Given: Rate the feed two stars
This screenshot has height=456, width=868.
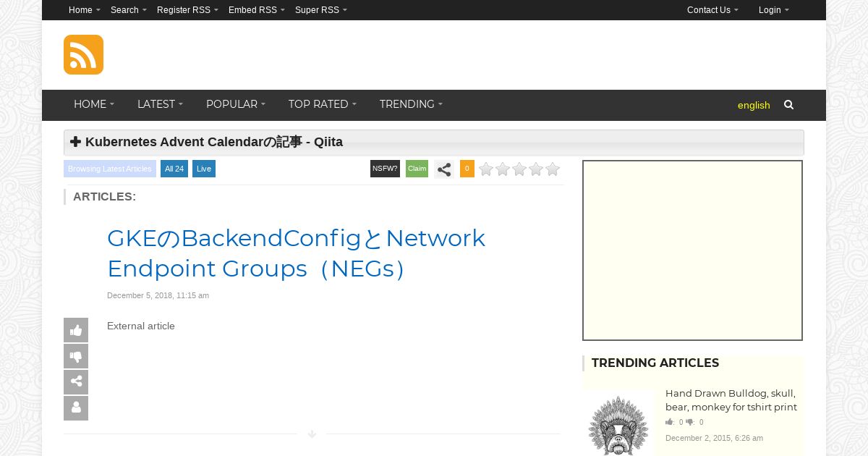Looking at the screenshot, I should pos(503,169).
